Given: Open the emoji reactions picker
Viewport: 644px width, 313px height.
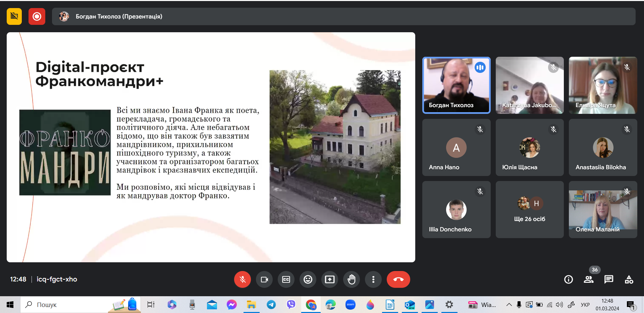Looking at the screenshot, I should [308, 279].
